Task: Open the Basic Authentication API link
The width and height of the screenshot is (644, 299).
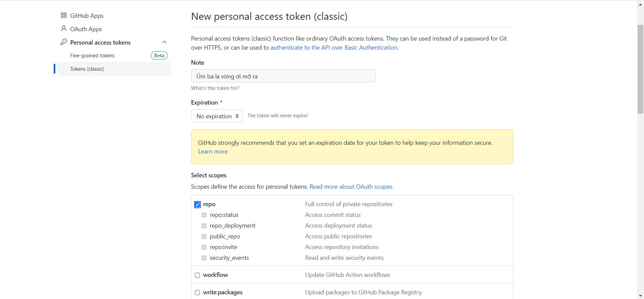Action: click(x=334, y=48)
